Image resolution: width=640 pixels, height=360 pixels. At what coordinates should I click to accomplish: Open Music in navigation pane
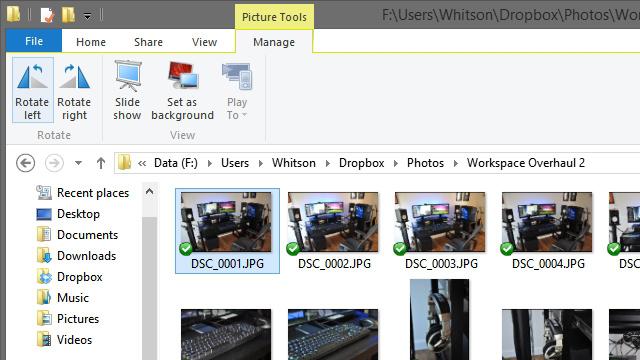pyautogui.click(x=62, y=298)
